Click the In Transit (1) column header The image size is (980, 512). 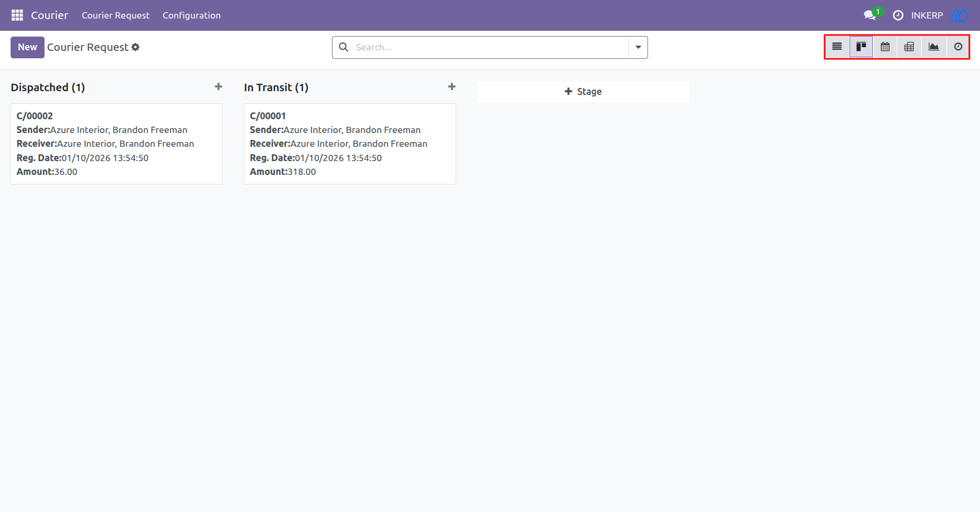click(276, 87)
